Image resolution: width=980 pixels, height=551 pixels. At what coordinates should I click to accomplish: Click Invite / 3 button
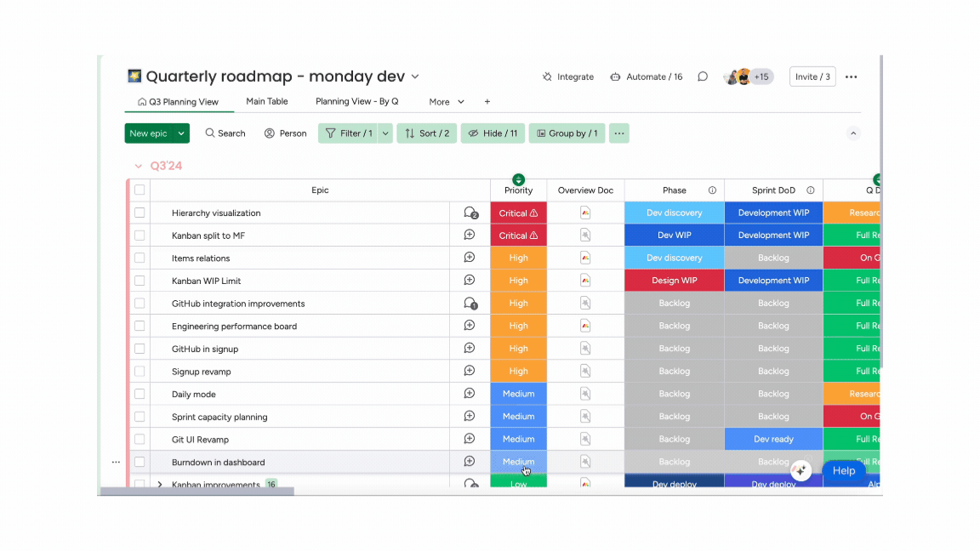click(812, 77)
